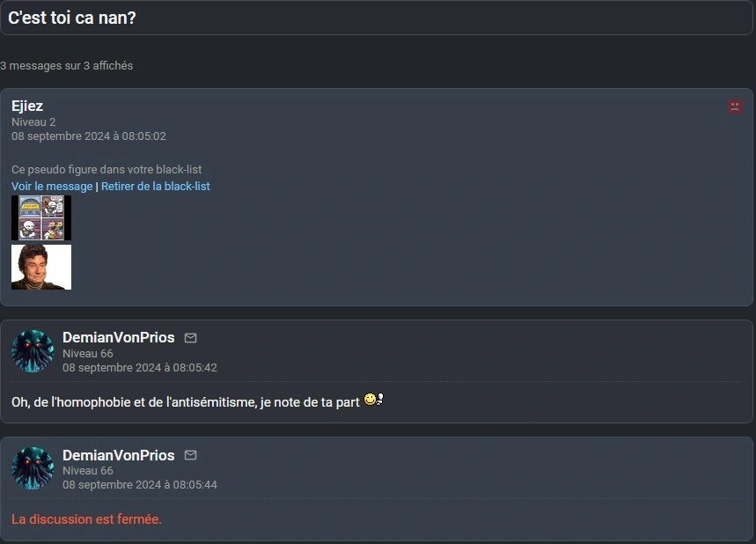Click DemianVonPrios avatar in first reply
The image size is (756, 544).
coord(33,351)
